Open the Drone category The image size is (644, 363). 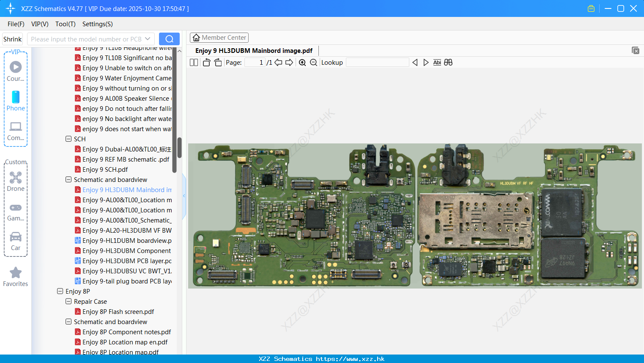click(x=16, y=181)
